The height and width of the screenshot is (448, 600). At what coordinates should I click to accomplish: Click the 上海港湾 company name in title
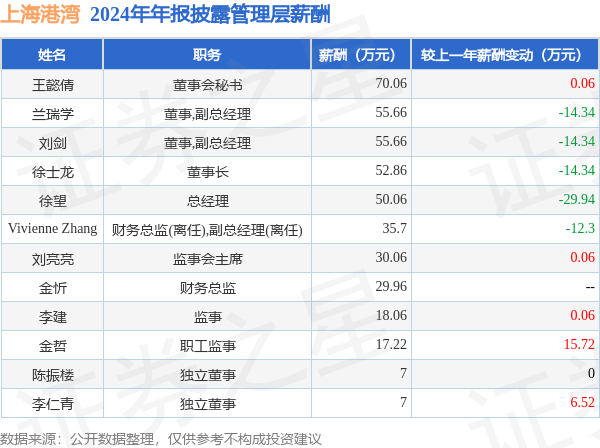click(40, 15)
